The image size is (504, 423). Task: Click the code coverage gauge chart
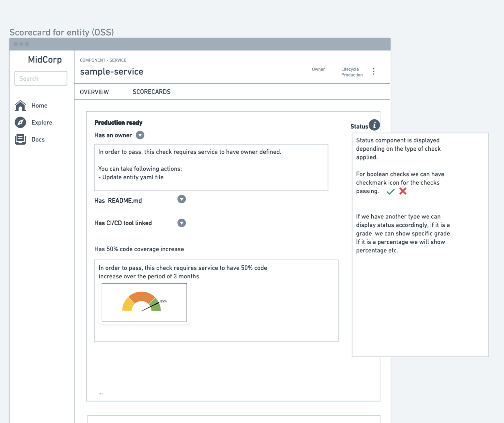(x=144, y=302)
